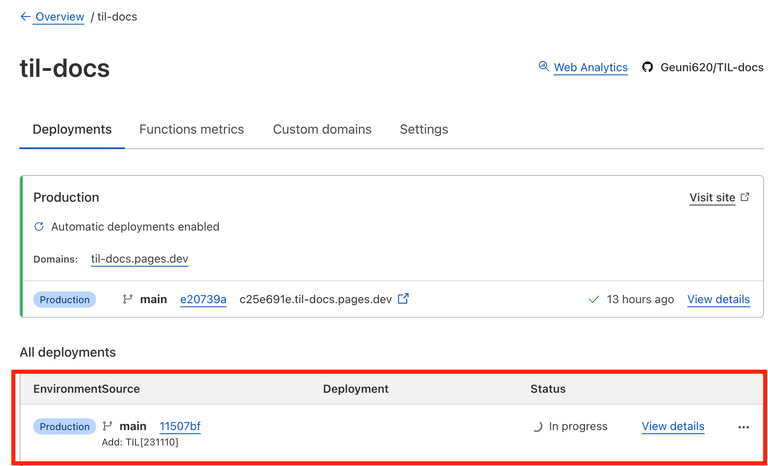
Task: Select the Deployments tab
Action: pyautogui.click(x=72, y=129)
